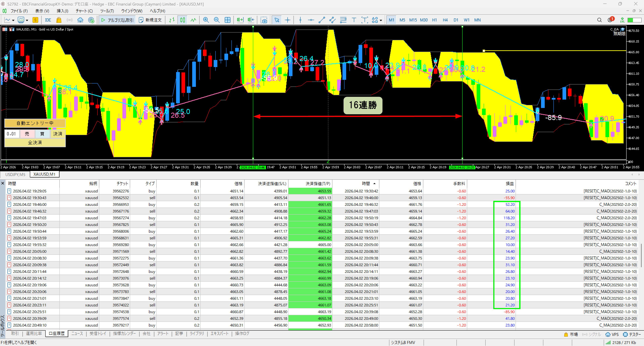The height and width of the screenshot is (346, 644).
Task: Expand the chart type dropdown arrow
Action: point(13,20)
